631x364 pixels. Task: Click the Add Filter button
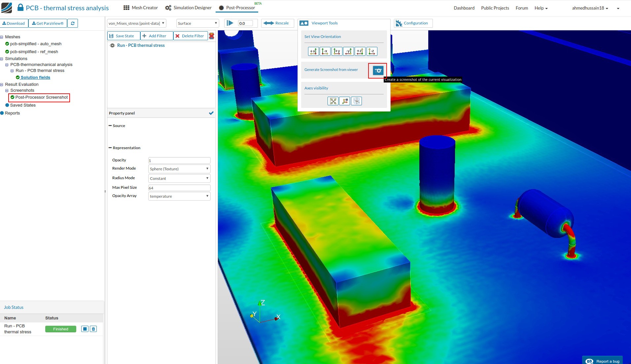point(157,36)
